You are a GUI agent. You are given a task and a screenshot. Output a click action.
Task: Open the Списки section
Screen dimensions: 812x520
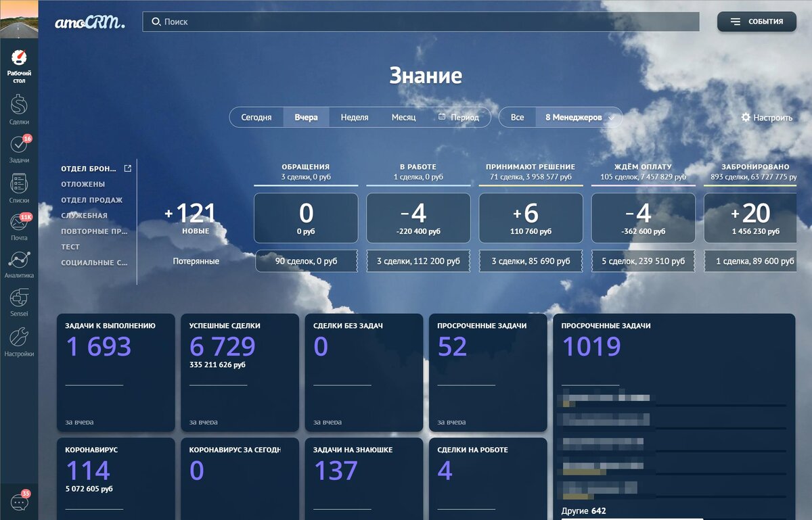[x=19, y=187]
